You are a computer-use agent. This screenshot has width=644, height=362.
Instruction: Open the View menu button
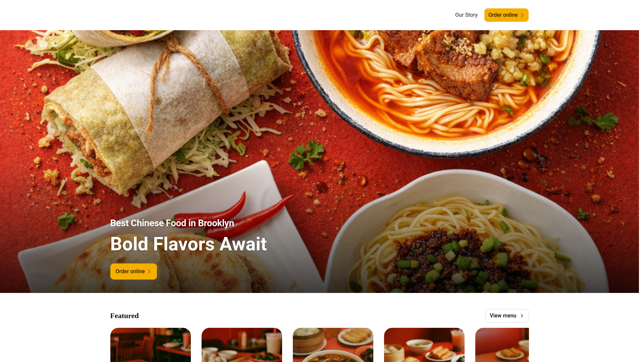pyautogui.click(x=507, y=316)
